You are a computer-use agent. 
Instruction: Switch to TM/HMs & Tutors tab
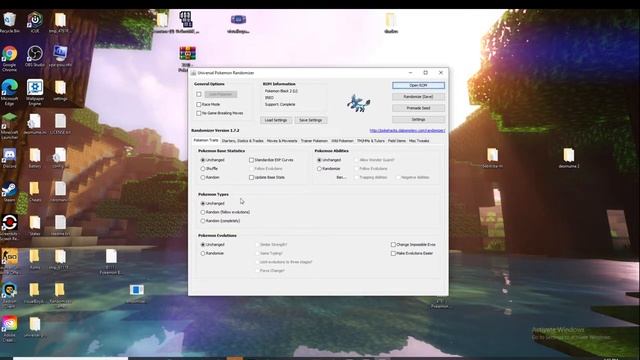point(371,141)
